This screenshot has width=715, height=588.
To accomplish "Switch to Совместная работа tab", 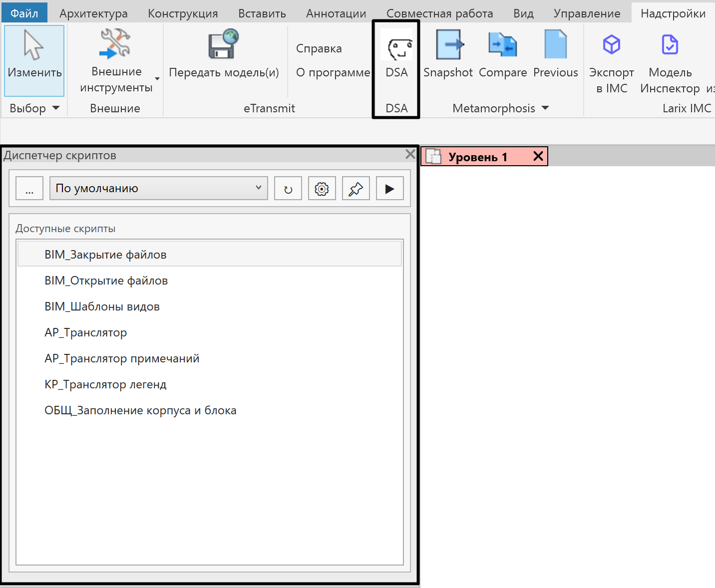I will click(x=440, y=13).
